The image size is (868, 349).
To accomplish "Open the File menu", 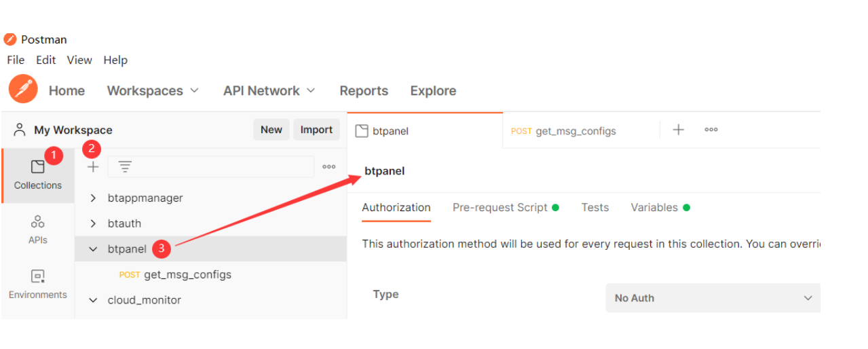I will point(16,60).
